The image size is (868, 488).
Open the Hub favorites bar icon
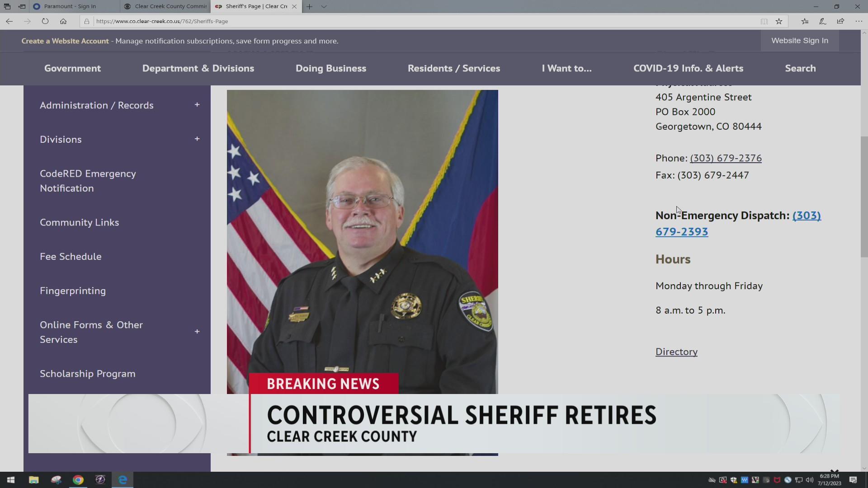coord(804,21)
